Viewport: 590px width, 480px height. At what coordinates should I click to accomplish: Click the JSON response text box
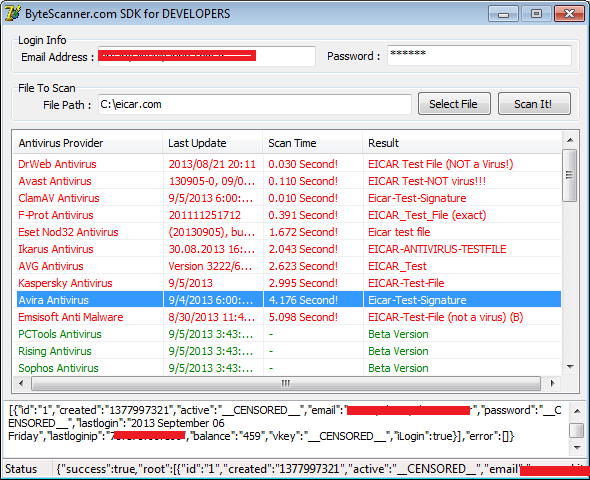coord(286,428)
